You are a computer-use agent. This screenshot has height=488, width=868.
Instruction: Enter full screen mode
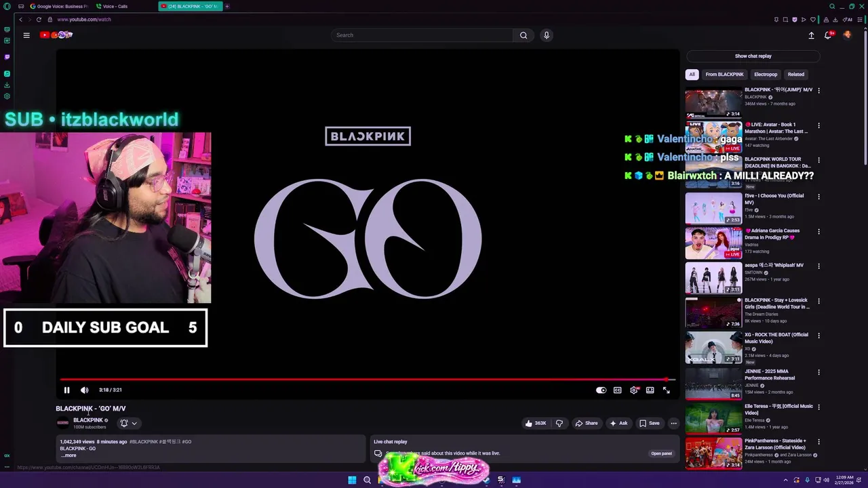coord(666,390)
